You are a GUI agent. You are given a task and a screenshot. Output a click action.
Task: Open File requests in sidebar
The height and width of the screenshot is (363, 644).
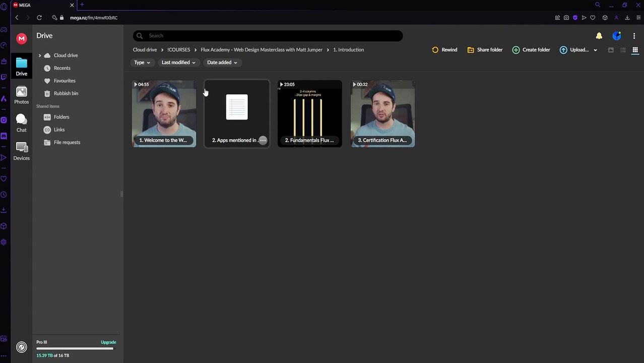point(67,142)
